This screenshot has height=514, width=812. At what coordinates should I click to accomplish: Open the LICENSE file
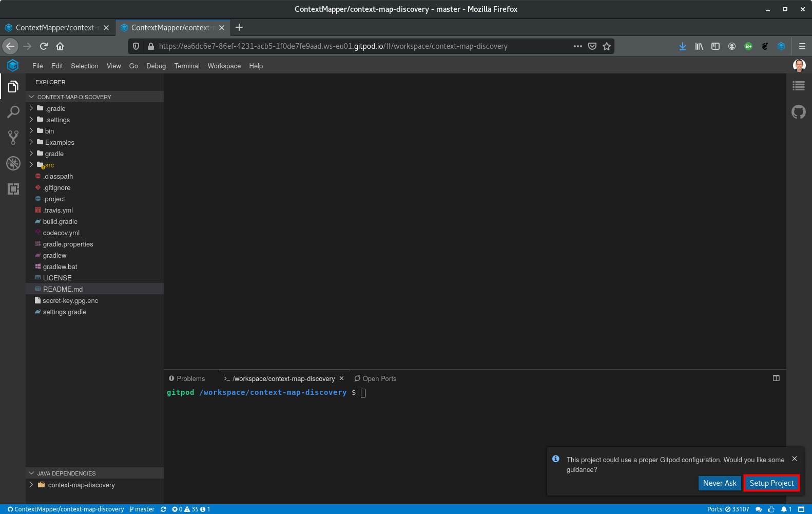pyautogui.click(x=94, y=278)
